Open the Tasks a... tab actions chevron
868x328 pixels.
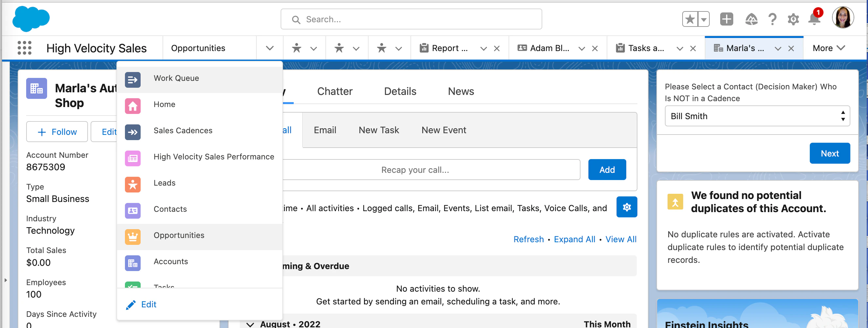(680, 48)
